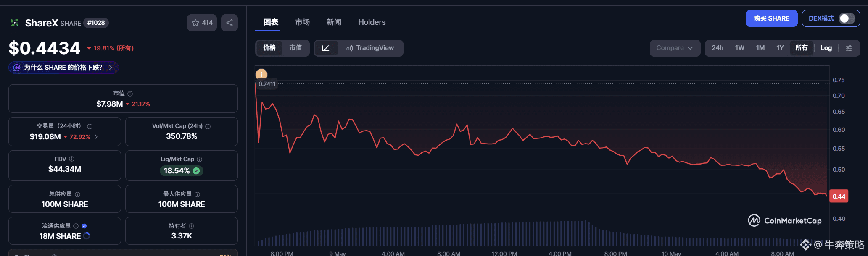The height and width of the screenshot is (256, 868).
Task: Click the share icon button
Action: [230, 23]
